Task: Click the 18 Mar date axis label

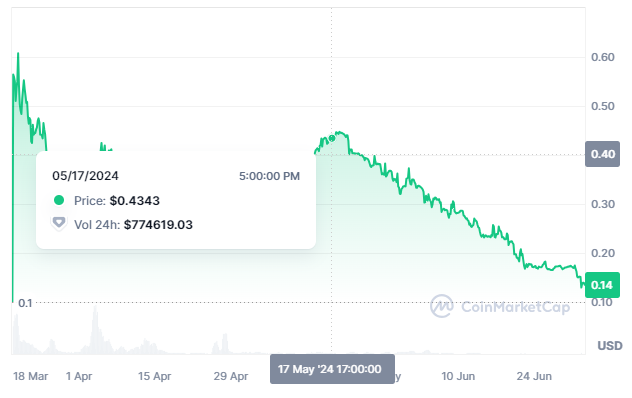Action: [x=30, y=376]
